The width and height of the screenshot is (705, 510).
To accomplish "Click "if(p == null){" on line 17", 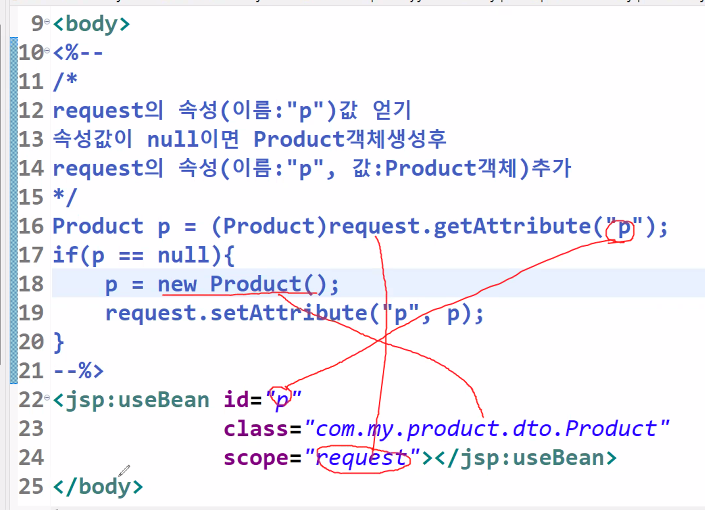I will (143, 255).
